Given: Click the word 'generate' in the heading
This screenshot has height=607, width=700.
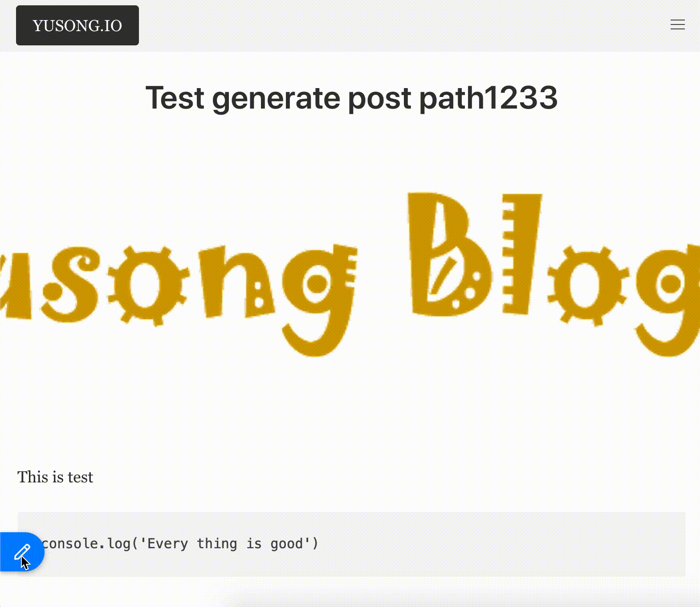Looking at the screenshot, I should click(x=276, y=98).
